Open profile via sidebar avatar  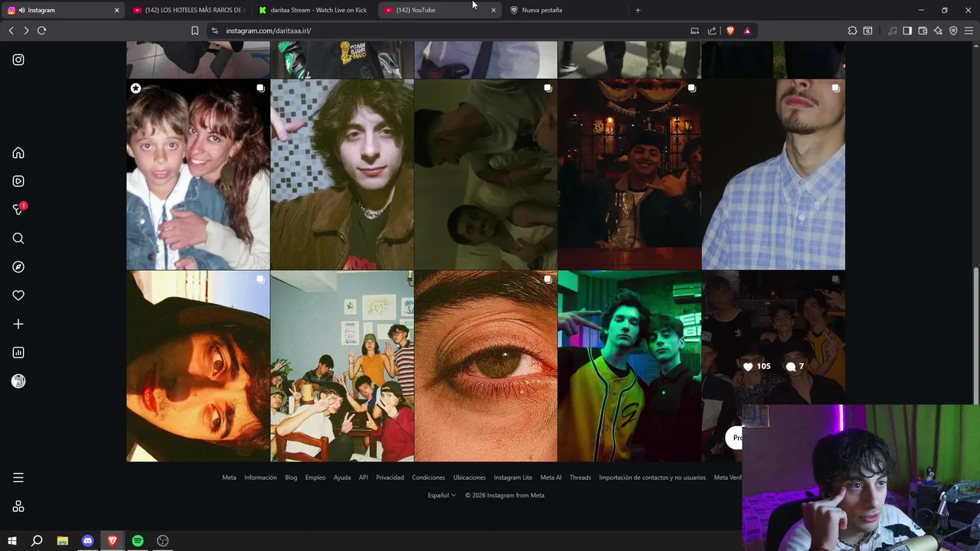coord(18,381)
